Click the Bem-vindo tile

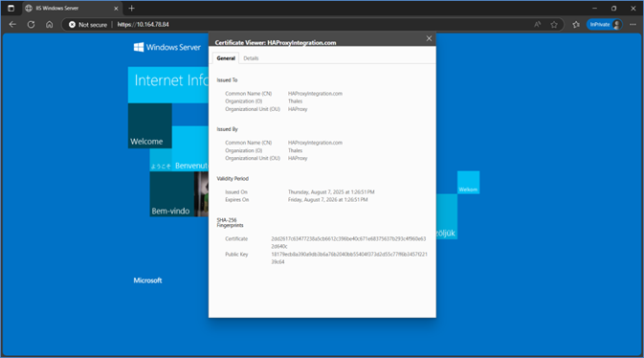click(x=171, y=194)
